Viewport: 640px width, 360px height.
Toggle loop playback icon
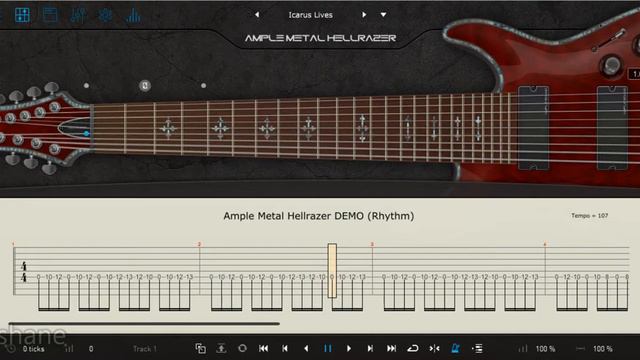tap(413, 349)
